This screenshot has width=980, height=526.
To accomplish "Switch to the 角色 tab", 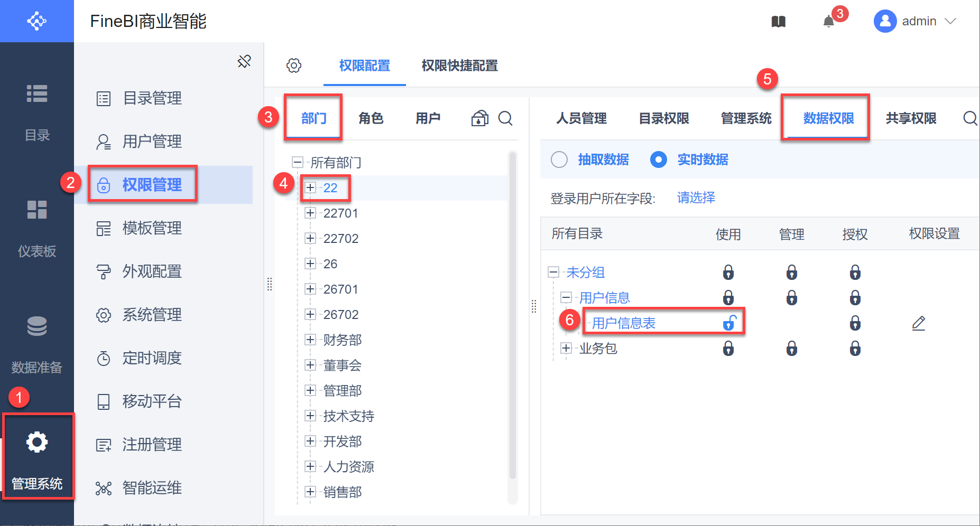I will pyautogui.click(x=371, y=118).
